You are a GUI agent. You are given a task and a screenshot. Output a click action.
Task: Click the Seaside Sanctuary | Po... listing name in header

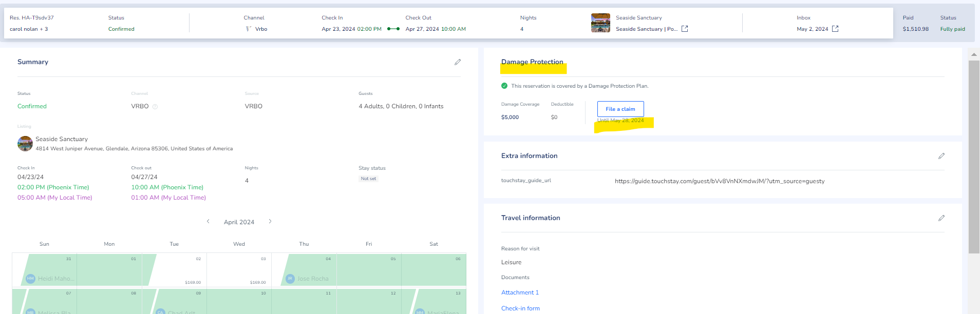tap(647, 29)
